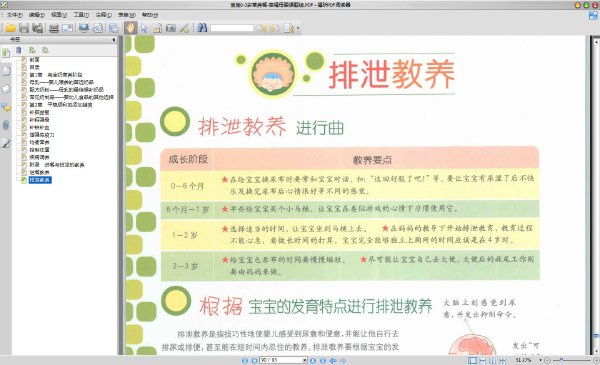Collapse the bookmarks panel arrow
The image size is (600, 365).
pos(114,39)
